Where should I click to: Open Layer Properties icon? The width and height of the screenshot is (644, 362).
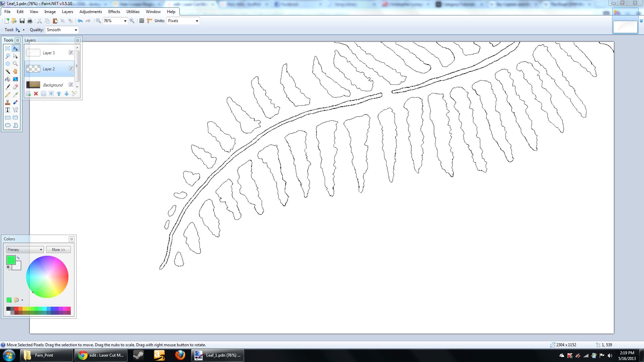[x=74, y=94]
